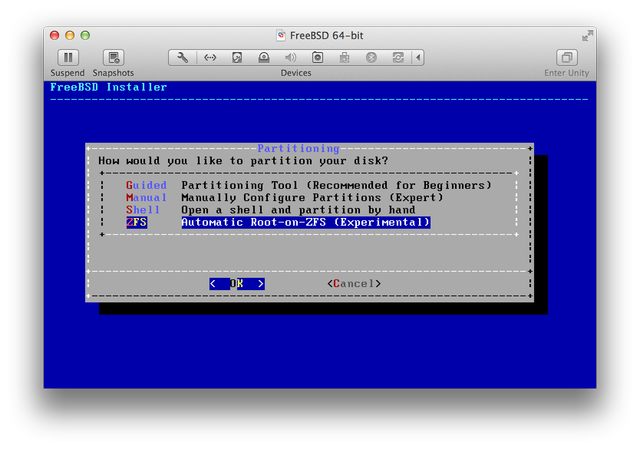Click the CD/DVD drive device icon

(x=264, y=58)
